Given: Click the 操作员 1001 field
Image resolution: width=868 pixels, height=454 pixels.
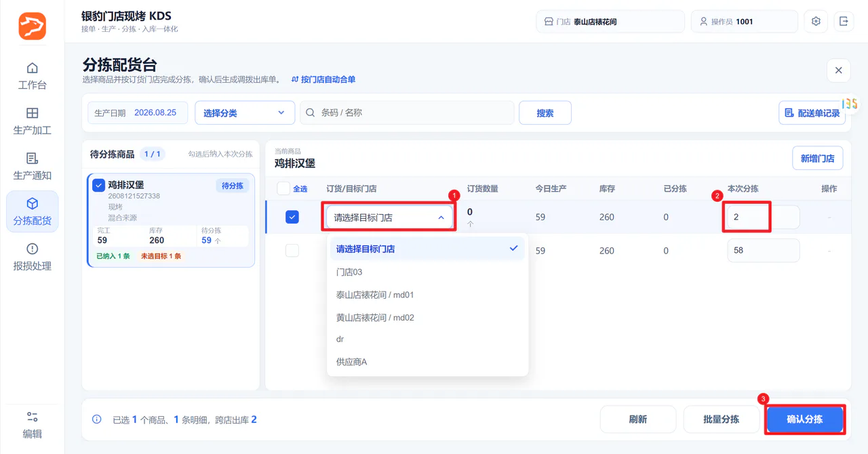Looking at the screenshot, I should point(745,22).
